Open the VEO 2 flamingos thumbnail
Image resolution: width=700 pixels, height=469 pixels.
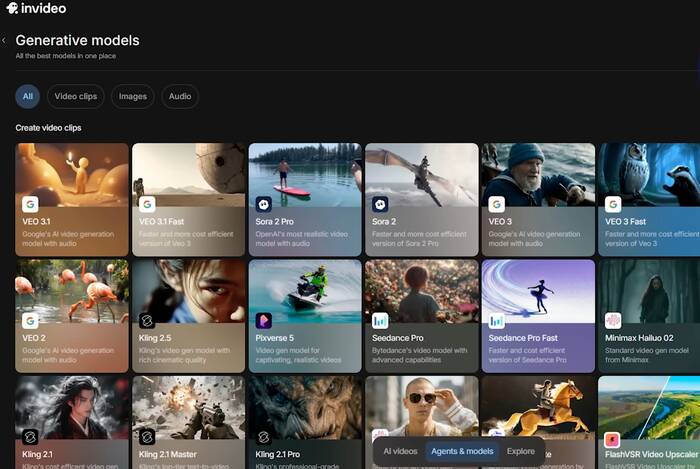(x=72, y=291)
